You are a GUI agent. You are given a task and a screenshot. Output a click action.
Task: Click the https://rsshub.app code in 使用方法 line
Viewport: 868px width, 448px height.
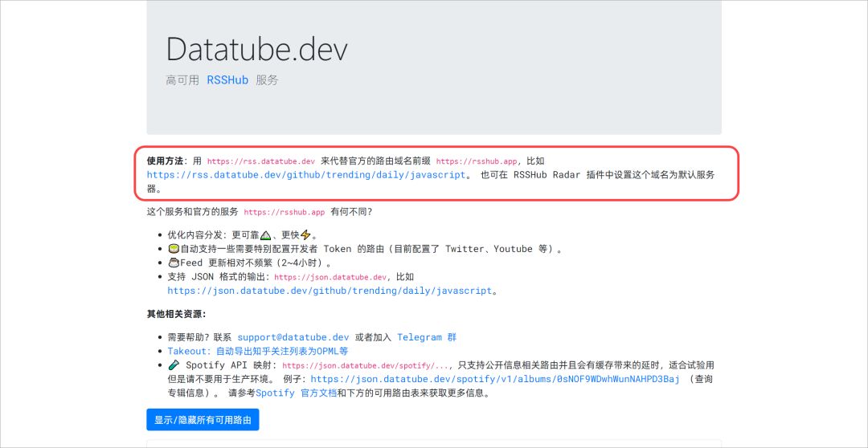477,161
